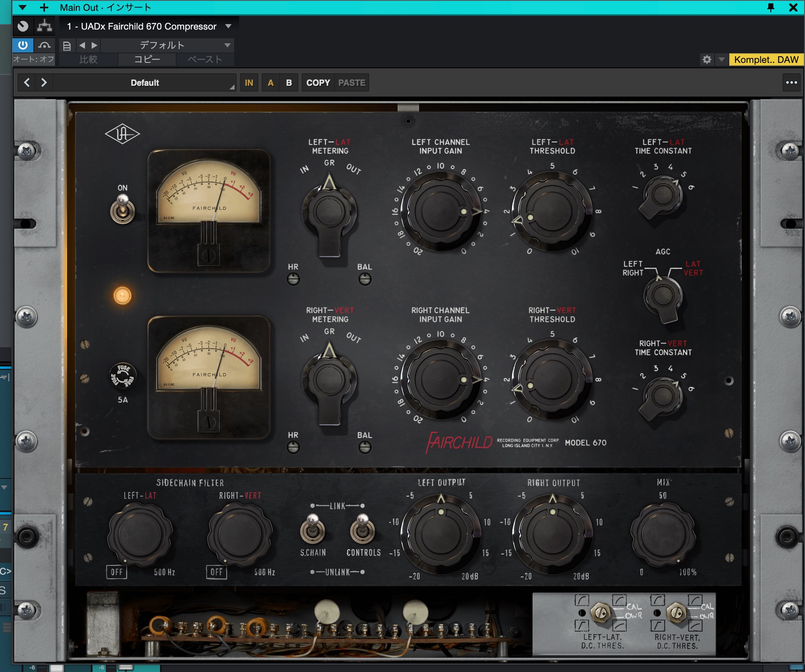This screenshot has height=672, width=805.
Task: Flip the ON power toggle switch
Action: click(x=122, y=209)
